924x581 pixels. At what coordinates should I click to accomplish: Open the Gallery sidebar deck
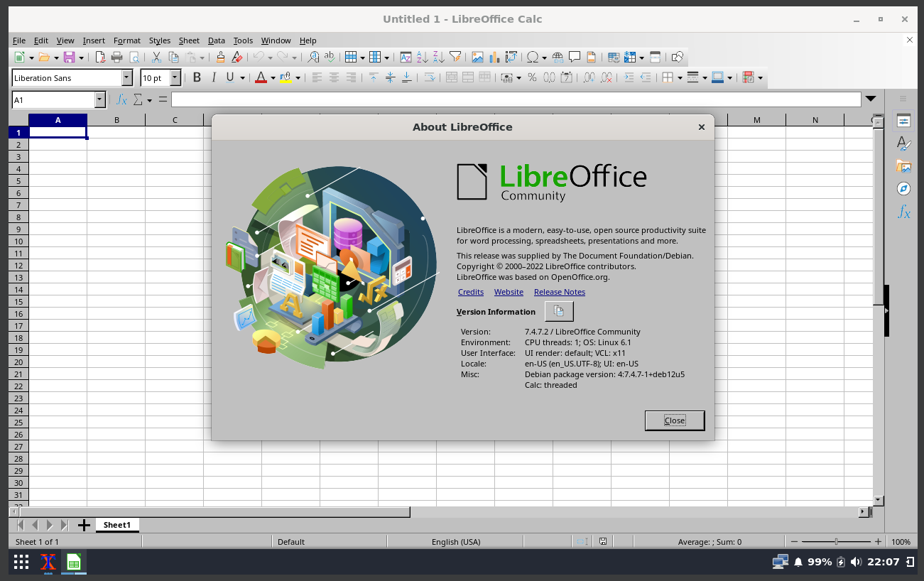coord(903,165)
